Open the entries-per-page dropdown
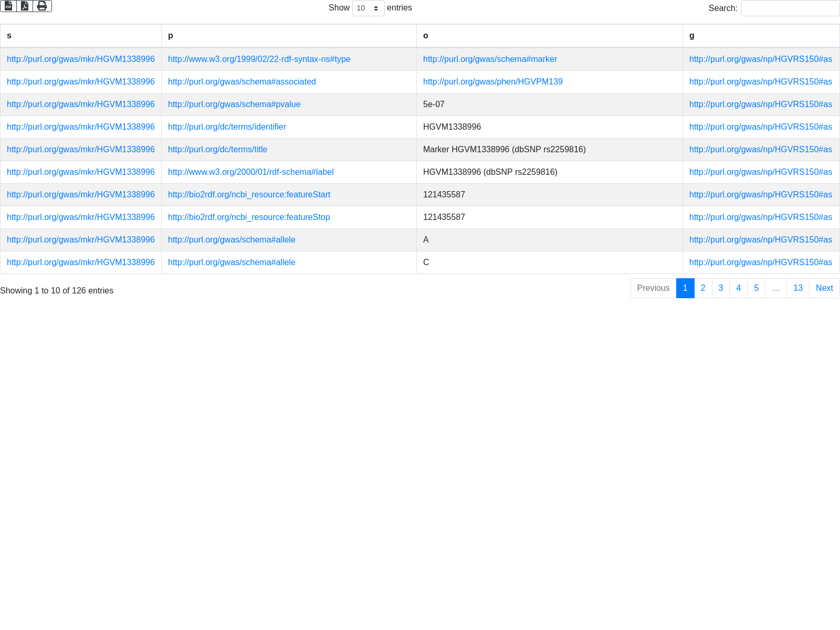The image size is (840, 630). coord(368,8)
